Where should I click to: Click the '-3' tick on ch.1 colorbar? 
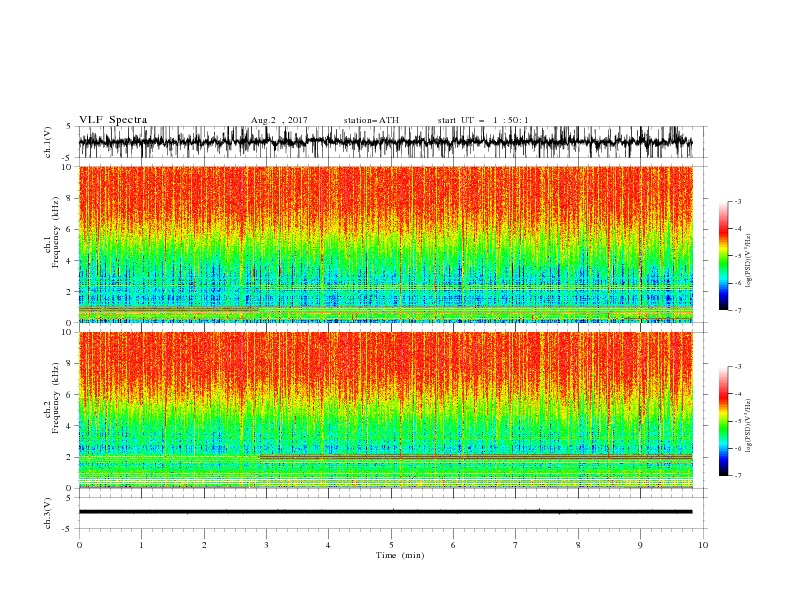click(x=737, y=201)
